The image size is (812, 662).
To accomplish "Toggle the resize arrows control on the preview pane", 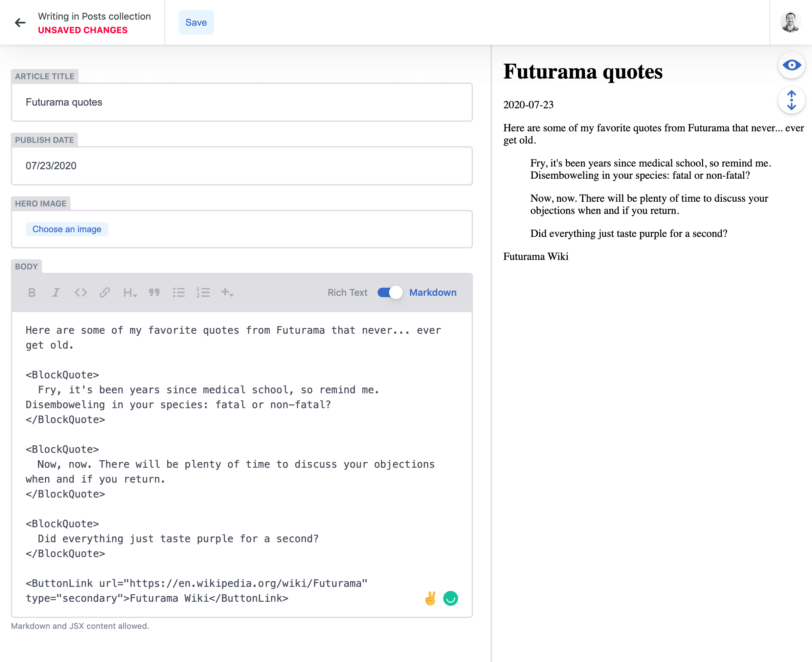I will point(791,100).
